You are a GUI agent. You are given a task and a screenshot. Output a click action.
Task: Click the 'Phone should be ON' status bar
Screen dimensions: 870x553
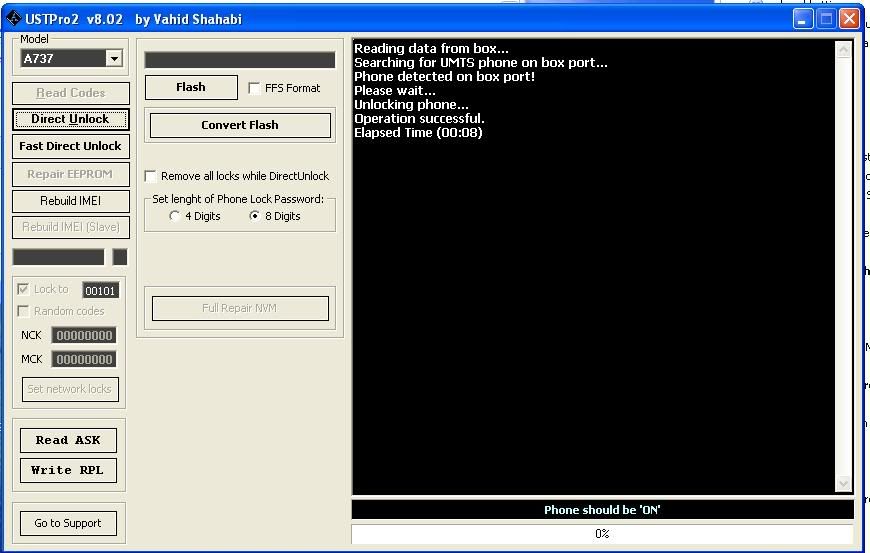tap(602, 510)
